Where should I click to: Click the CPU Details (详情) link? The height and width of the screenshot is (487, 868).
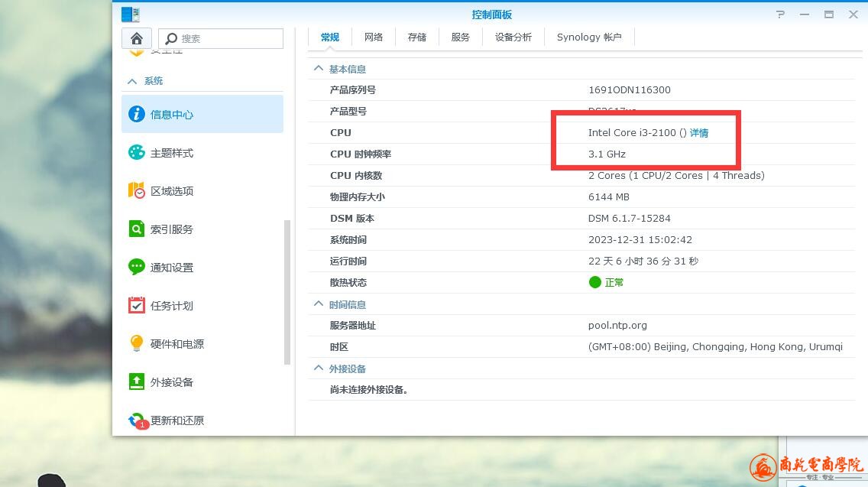699,133
